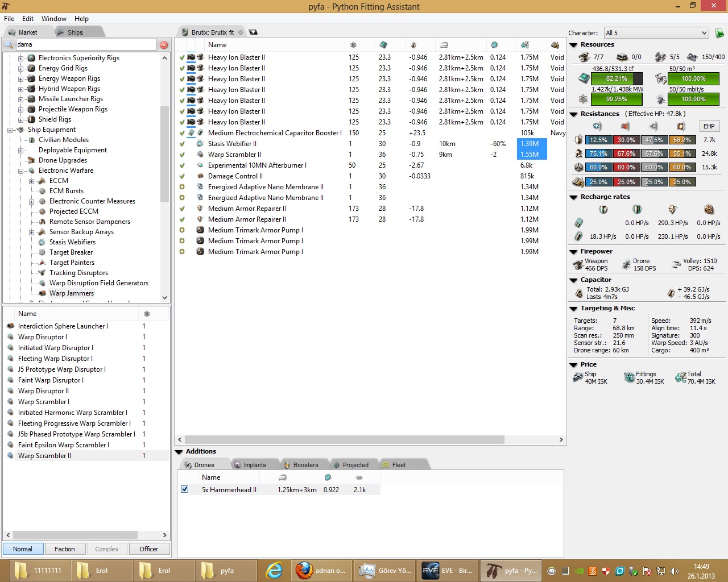Screen dimensions: 728x582
Task: Toggle state of Damage Control II
Action: (x=182, y=176)
